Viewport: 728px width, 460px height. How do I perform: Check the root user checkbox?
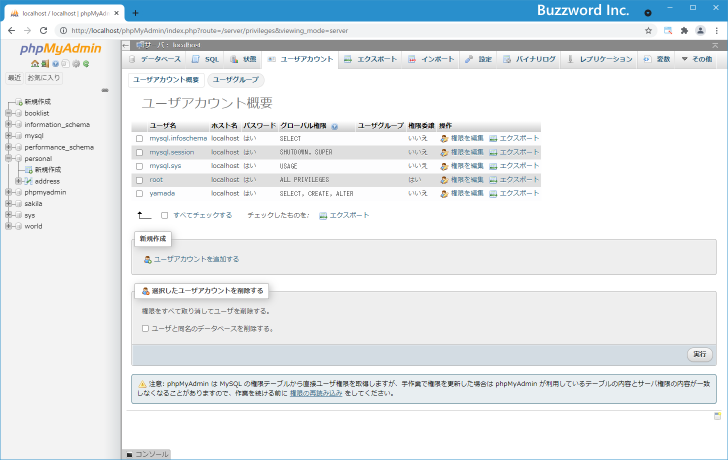click(x=139, y=180)
